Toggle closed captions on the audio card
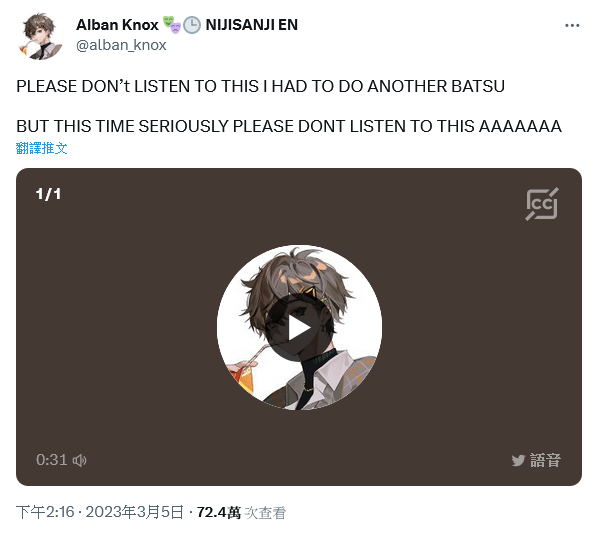This screenshot has width=598, height=536. 542,204
